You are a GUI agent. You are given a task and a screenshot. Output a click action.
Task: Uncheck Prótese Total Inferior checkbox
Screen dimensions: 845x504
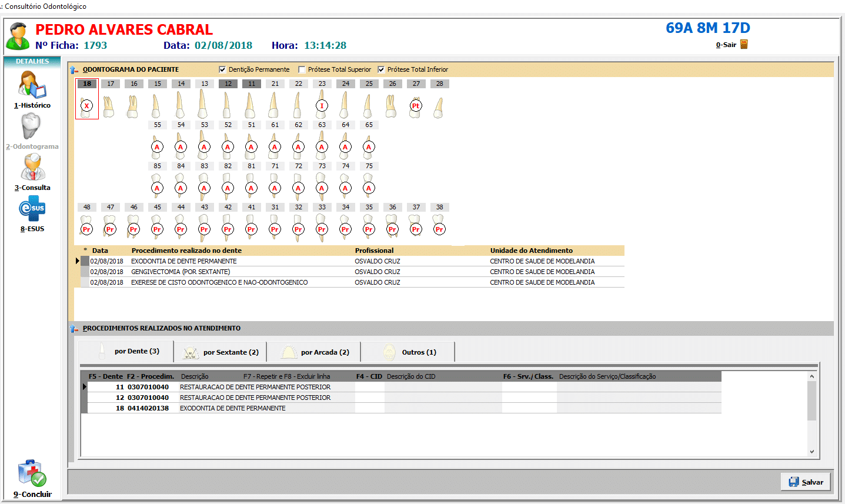pyautogui.click(x=381, y=69)
